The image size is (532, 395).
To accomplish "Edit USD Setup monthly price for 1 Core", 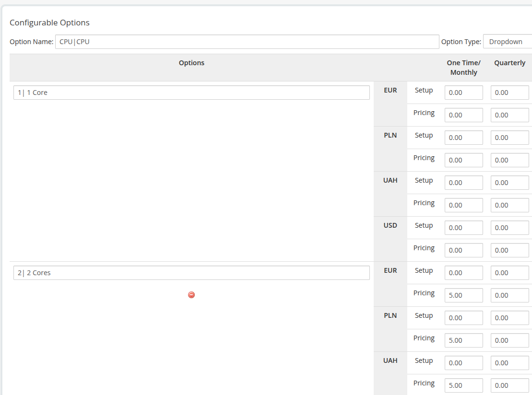I will click(463, 227).
